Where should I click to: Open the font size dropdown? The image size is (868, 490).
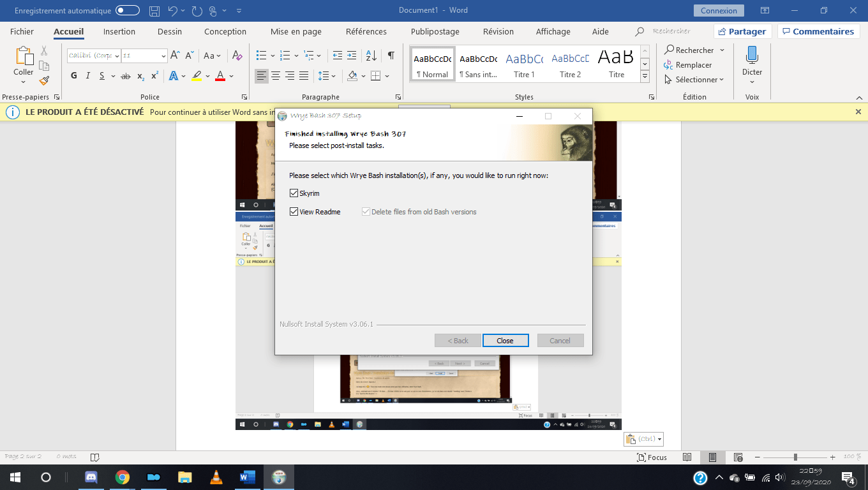[x=163, y=56]
